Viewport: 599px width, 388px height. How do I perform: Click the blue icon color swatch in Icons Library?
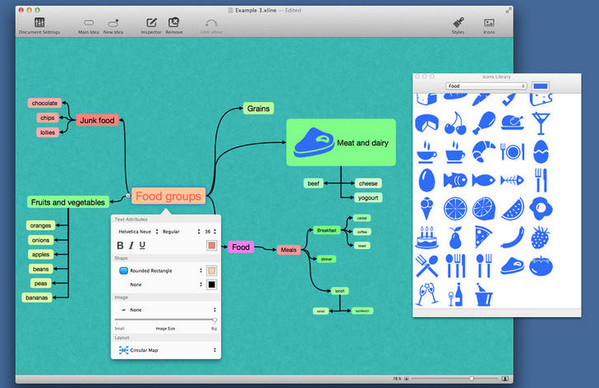pos(541,86)
